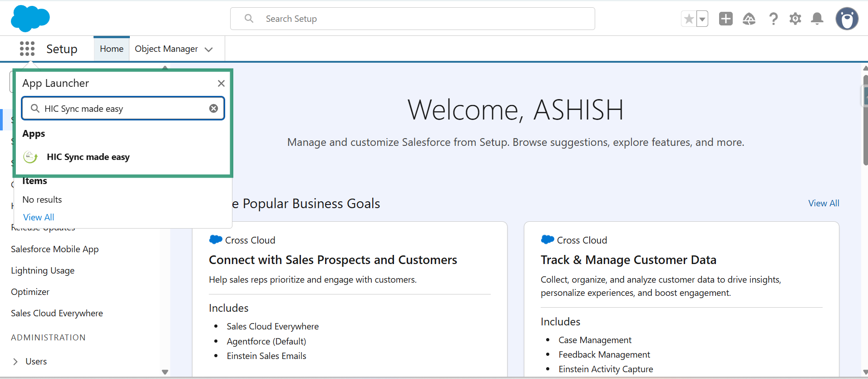Open Trailhead guidance center icon
Viewport: 868px width, 379px height.
point(749,19)
